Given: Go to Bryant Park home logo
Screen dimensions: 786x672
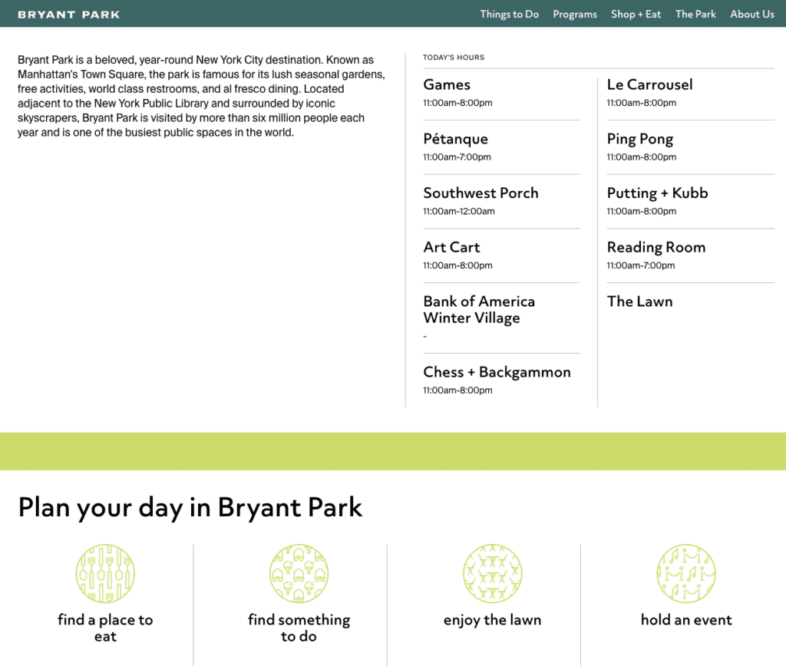Looking at the screenshot, I should pos(68,15).
